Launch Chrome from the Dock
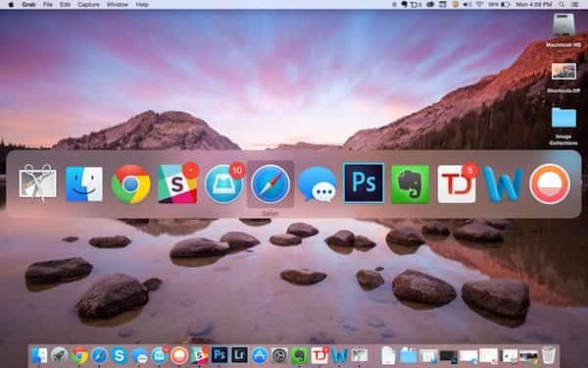 click(79, 355)
